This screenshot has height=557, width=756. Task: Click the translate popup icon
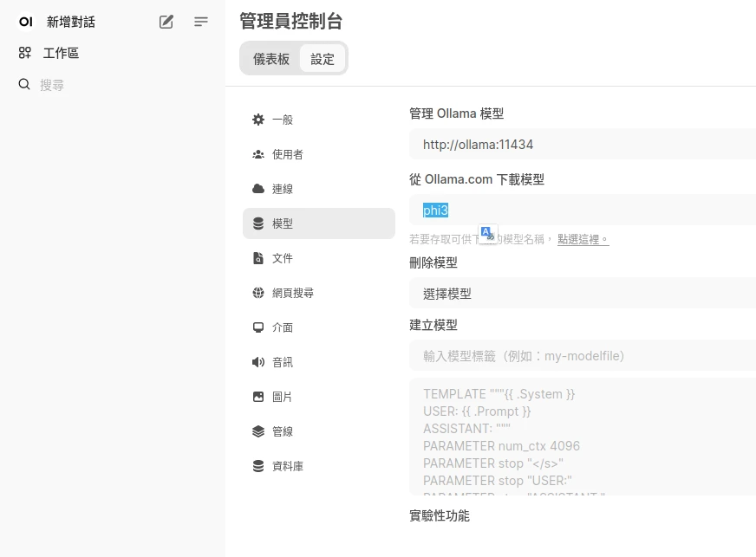487,234
